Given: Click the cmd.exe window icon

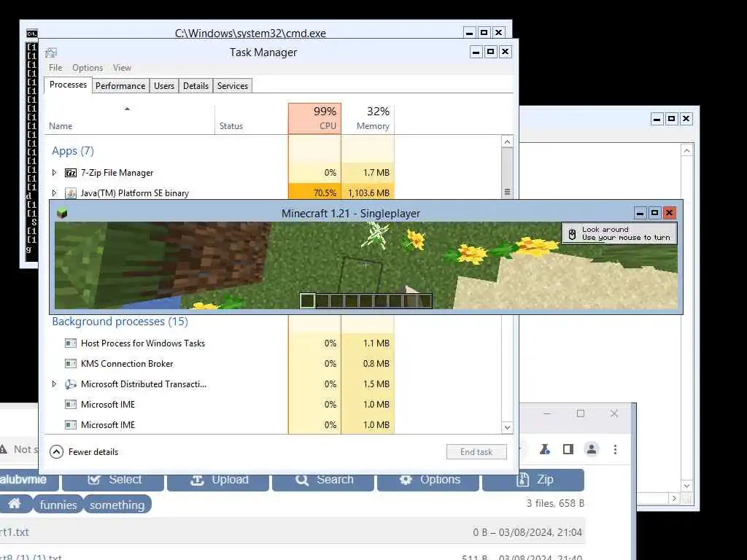Looking at the screenshot, I should [x=32, y=34].
